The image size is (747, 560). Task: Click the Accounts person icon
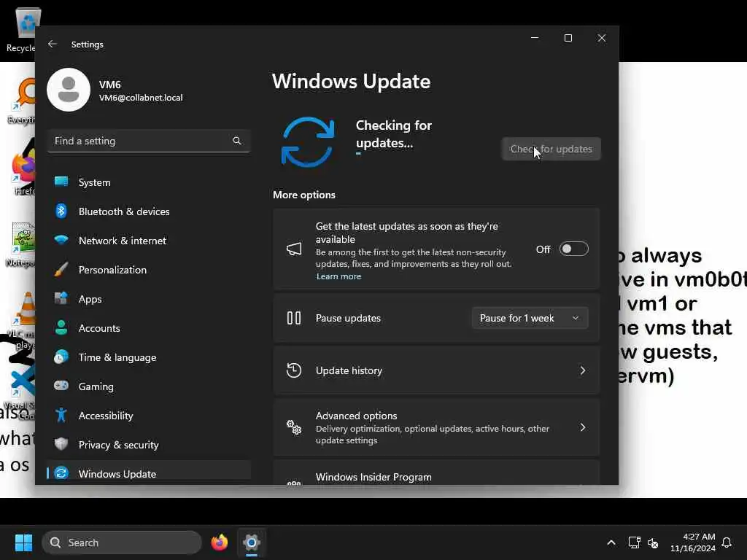[61, 327]
